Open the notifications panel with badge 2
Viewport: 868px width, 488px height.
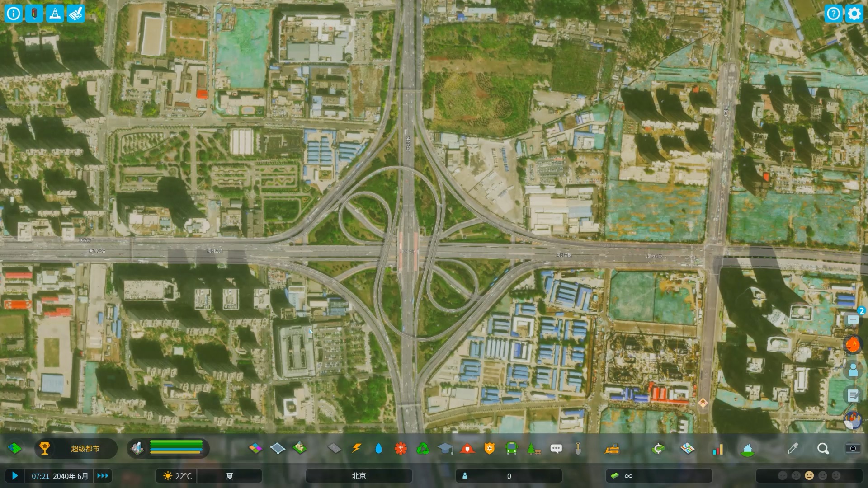coord(853,319)
